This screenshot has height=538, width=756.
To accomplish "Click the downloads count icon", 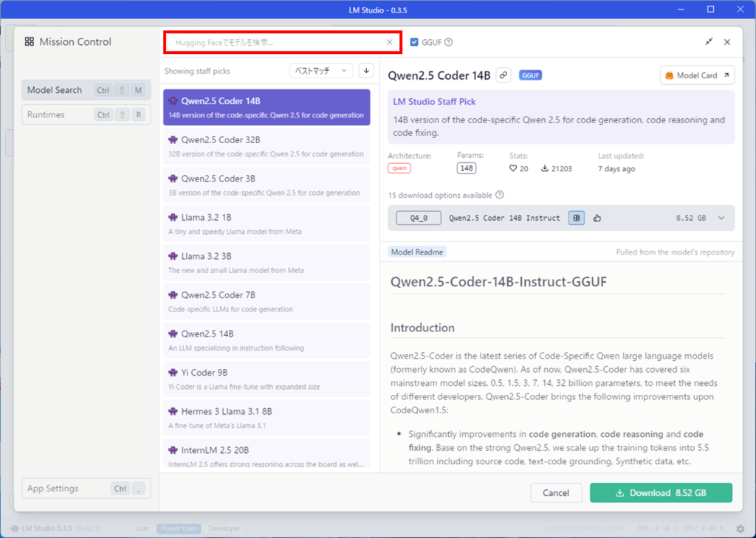I will [545, 169].
